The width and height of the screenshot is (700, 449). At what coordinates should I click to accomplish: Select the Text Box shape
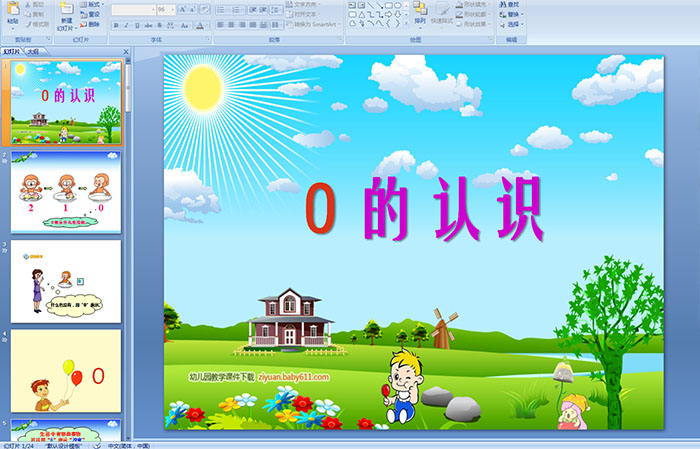pyautogui.click(x=352, y=5)
